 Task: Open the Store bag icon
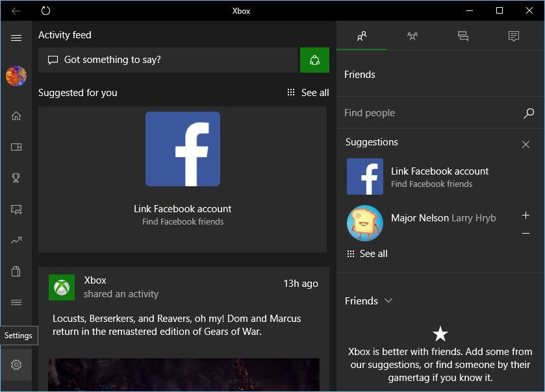coord(16,271)
